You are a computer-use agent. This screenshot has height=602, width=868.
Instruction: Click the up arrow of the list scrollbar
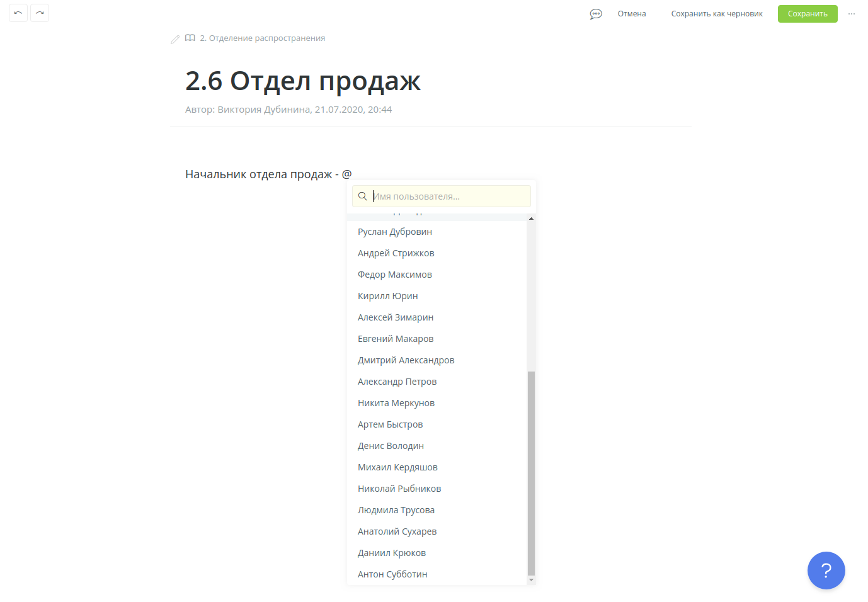tap(531, 219)
